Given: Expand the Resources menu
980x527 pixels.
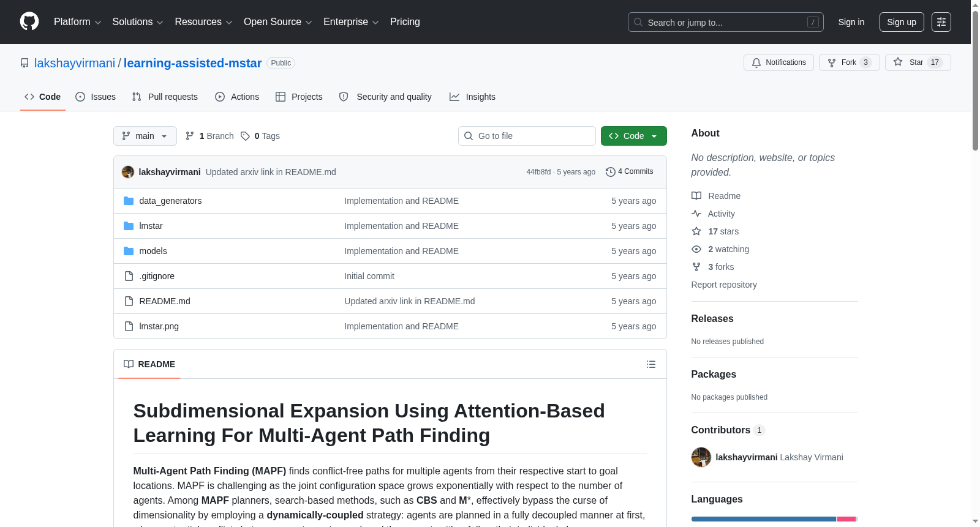Looking at the screenshot, I should tap(203, 22).
